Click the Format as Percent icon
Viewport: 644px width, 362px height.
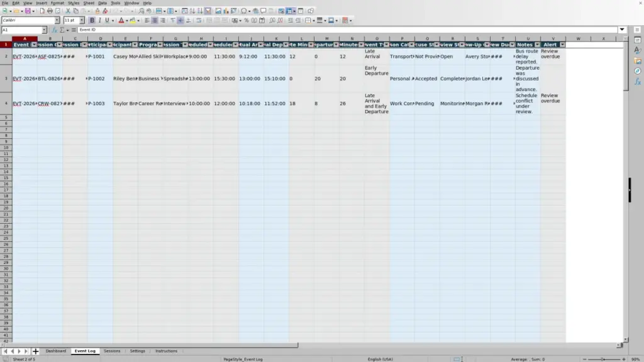pyautogui.click(x=247, y=21)
